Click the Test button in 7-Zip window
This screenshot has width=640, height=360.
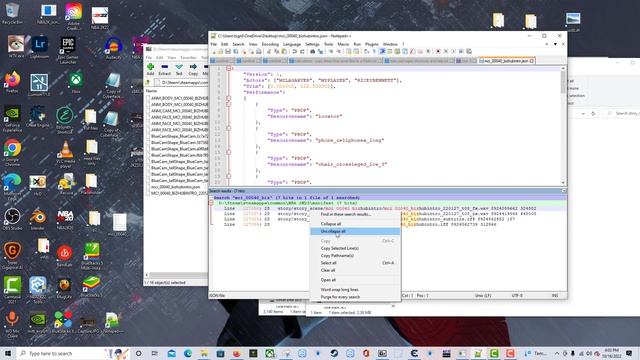pos(179,69)
